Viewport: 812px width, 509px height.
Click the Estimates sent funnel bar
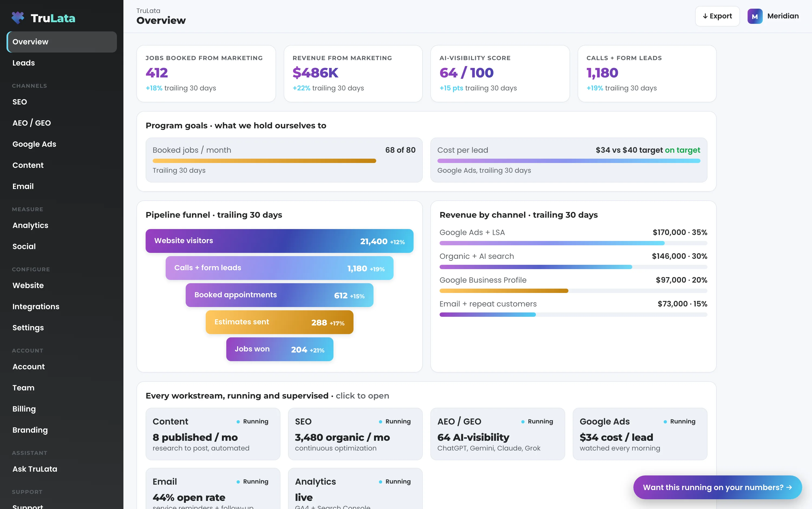[x=279, y=322]
